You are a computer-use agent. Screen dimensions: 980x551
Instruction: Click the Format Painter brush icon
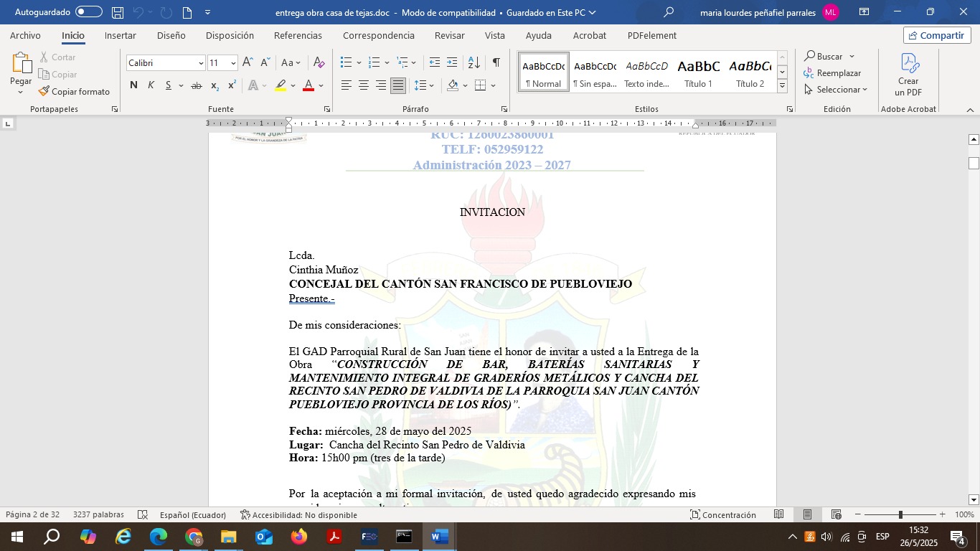click(x=44, y=92)
